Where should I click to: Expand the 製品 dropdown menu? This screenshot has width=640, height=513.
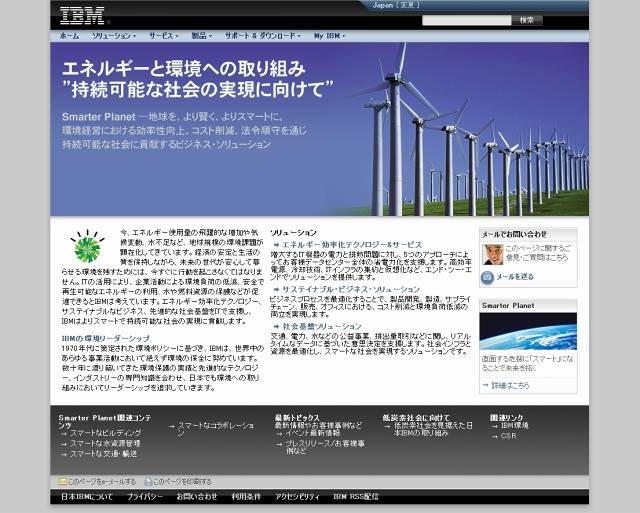point(202,36)
